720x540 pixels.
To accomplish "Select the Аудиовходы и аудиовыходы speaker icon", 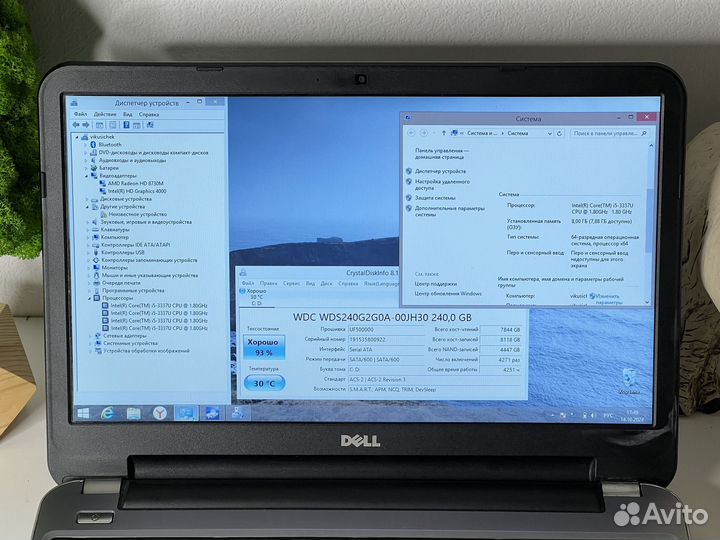I will click(x=94, y=160).
